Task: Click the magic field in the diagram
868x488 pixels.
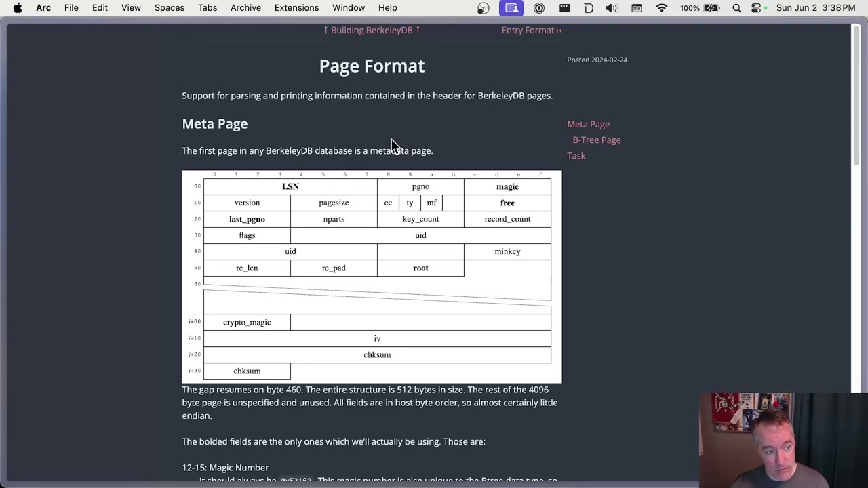Action: [507, 186]
